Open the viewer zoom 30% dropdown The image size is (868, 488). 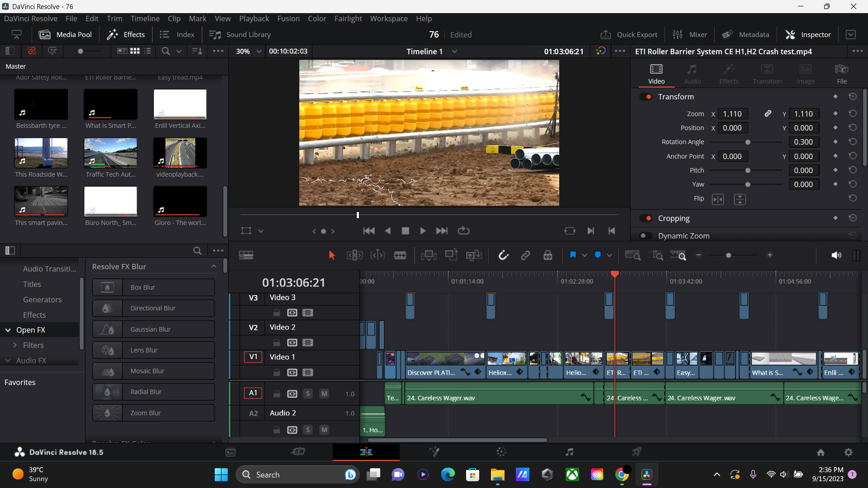[x=259, y=52]
